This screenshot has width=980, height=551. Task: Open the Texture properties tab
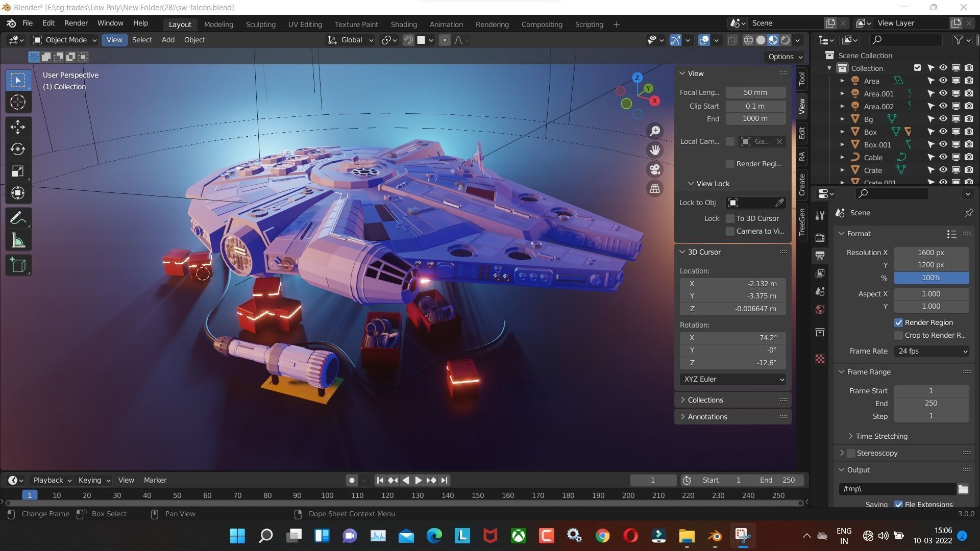pyautogui.click(x=820, y=359)
